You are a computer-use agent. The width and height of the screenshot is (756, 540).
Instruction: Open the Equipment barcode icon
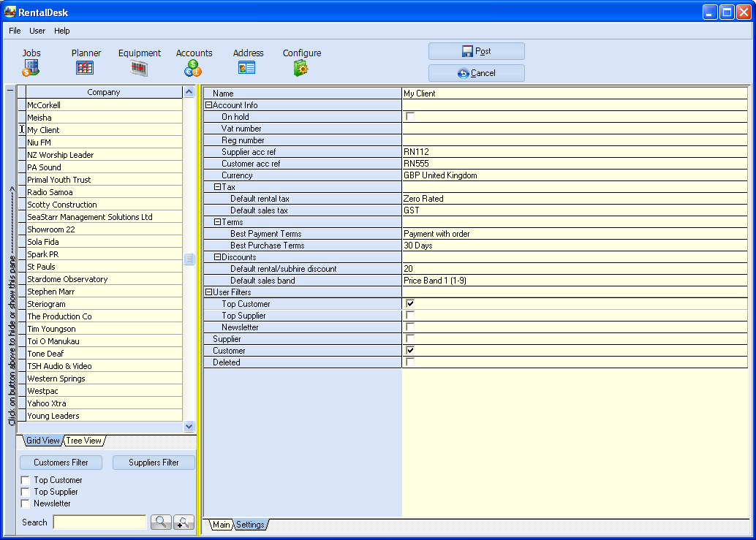click(x=139, y=68)
